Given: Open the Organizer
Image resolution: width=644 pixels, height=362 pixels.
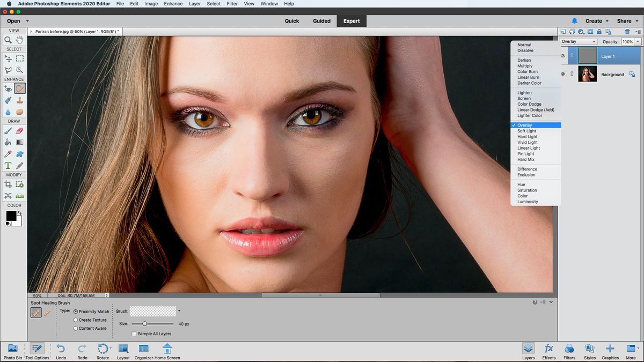Looking at the screenshot, I should tap(144, 351).
